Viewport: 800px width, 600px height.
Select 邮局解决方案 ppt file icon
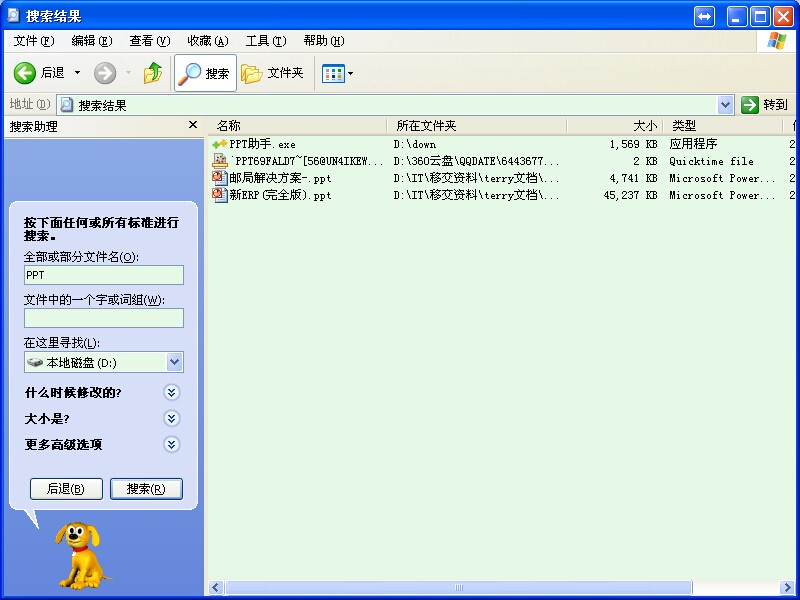click(x=220, y=178)
